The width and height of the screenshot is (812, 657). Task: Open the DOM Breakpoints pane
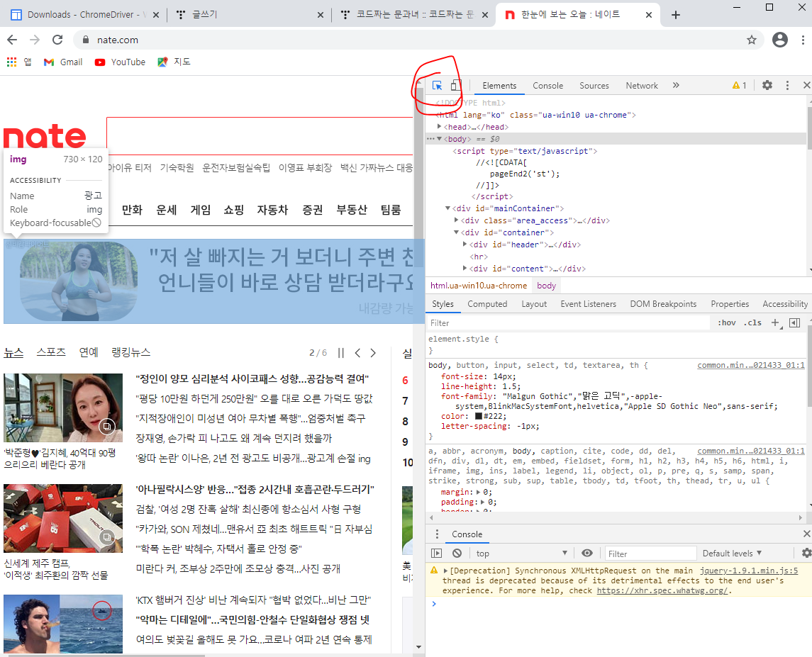663,304
